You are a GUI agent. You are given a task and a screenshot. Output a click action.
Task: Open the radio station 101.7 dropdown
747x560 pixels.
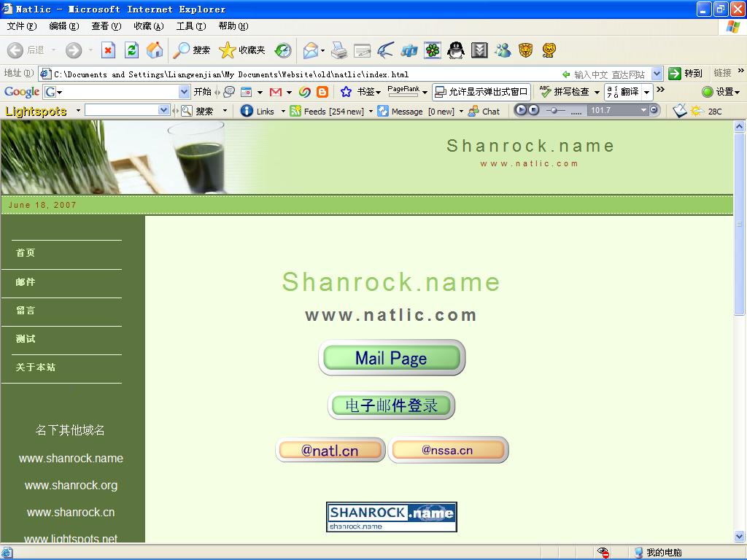click(x=643, y=111)
